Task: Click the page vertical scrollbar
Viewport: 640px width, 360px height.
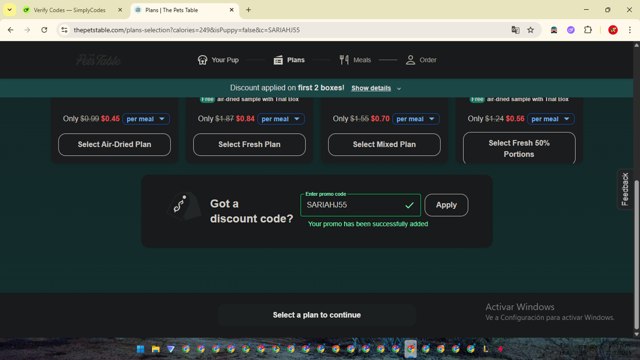Action: [x=636, y=254]
